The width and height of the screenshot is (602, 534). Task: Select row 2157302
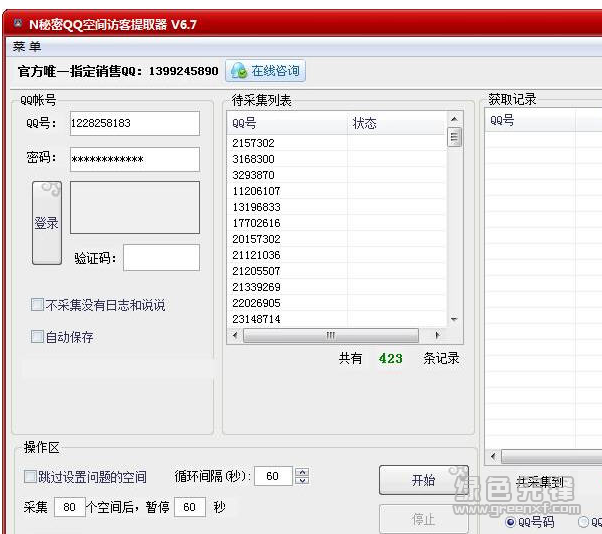pos(337,143)
